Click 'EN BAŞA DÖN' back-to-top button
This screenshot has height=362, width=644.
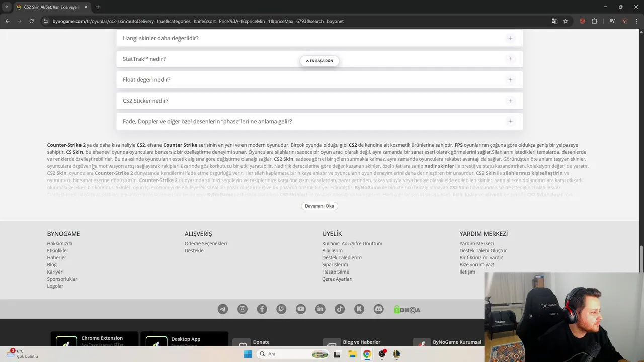(x=319, y=61)
